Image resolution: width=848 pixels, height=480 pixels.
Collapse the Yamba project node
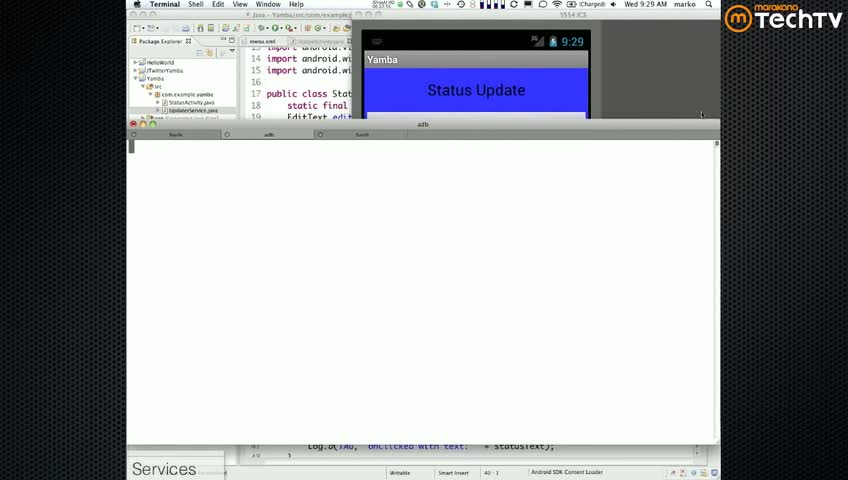pyautogui.click(x=135, y=78)
